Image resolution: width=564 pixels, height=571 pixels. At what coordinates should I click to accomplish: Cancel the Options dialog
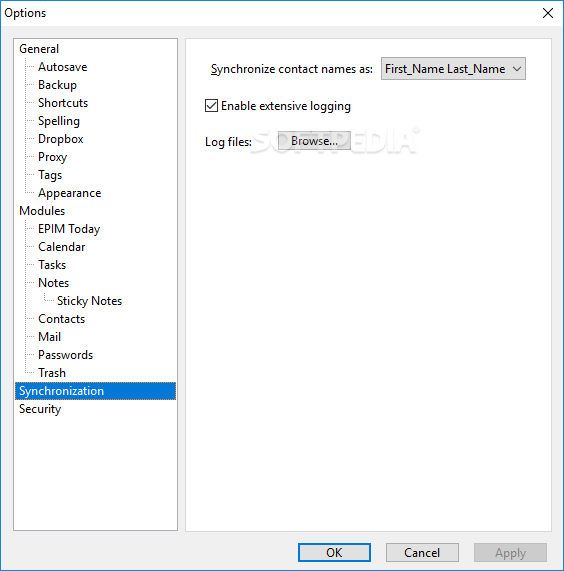click(422, 552)
